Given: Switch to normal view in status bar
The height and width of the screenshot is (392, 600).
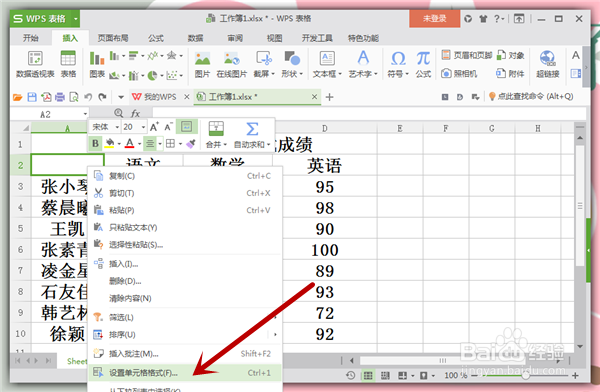Looking at the screenshot, I should point(368,376).
